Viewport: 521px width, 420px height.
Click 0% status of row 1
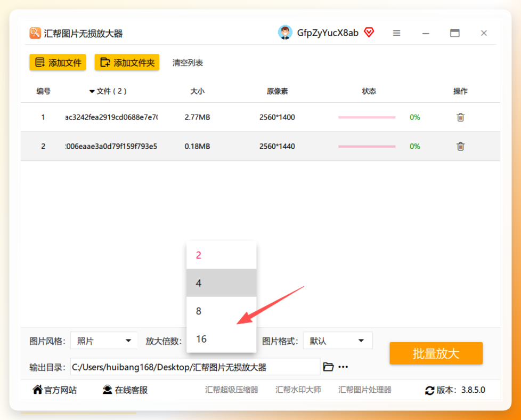(414, 117)
